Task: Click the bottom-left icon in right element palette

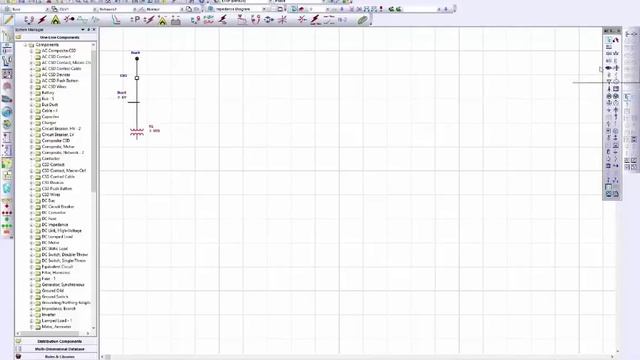Action: 609,194
